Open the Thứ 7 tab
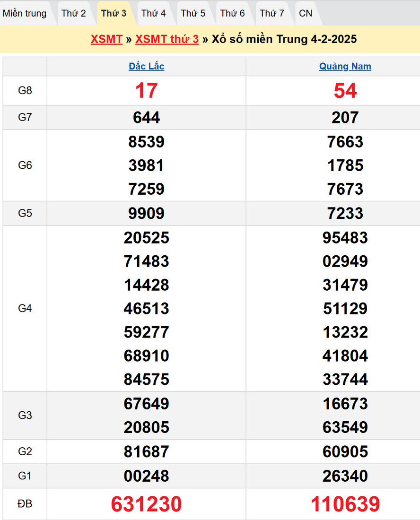420x520 pixels. (272, 13)
